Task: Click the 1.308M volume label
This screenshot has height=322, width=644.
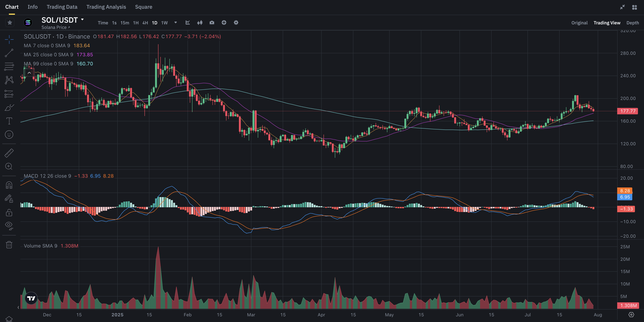Action: click(x=628, y=306)
